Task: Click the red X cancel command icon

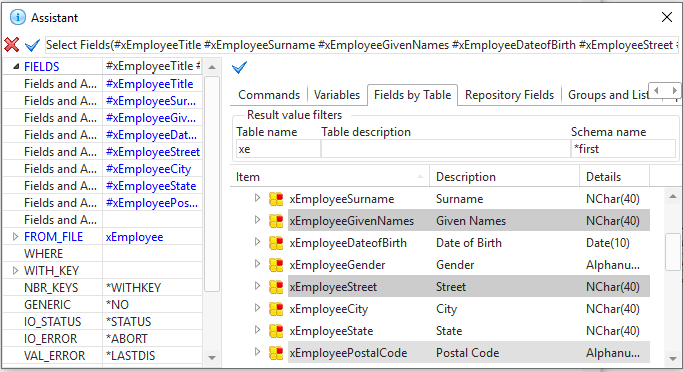Action: (12, 44)
